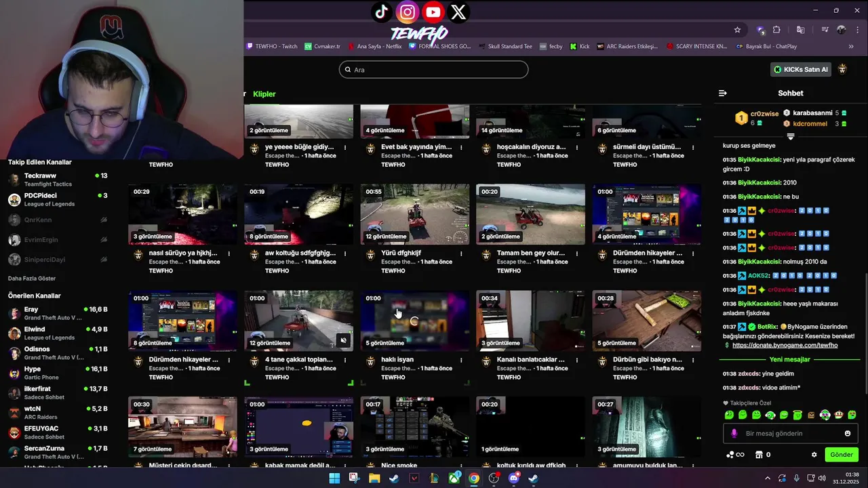The height and width of the screenshot is (488, 868).
Task: Open the X (Twitter) icon in the overlay
Action: [458, 12]
